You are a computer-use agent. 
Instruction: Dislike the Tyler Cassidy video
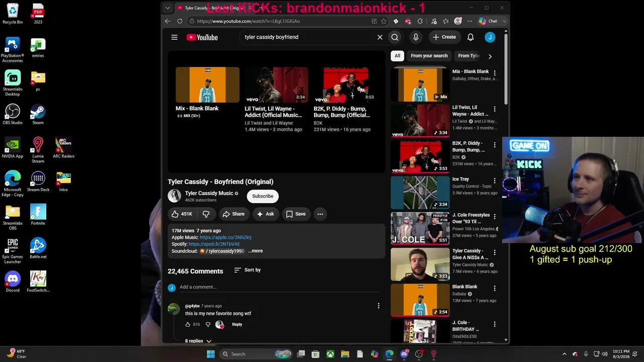click(x=206, y=214)
